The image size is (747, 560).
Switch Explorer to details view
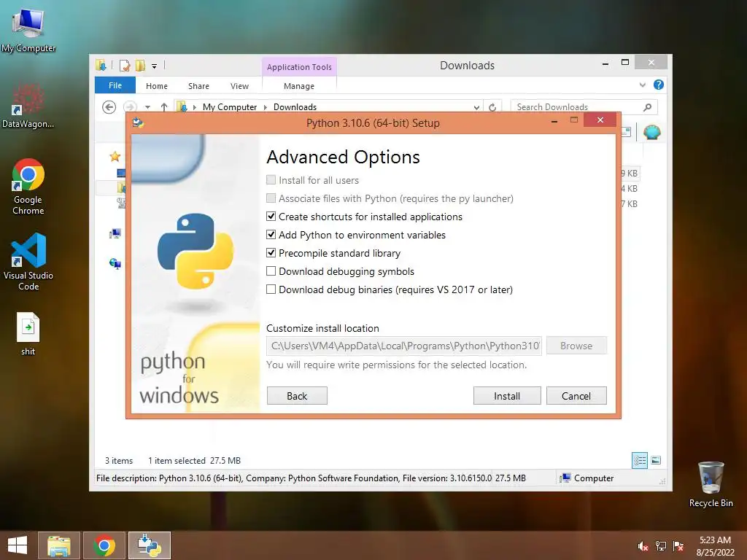[x=639, y=460]
